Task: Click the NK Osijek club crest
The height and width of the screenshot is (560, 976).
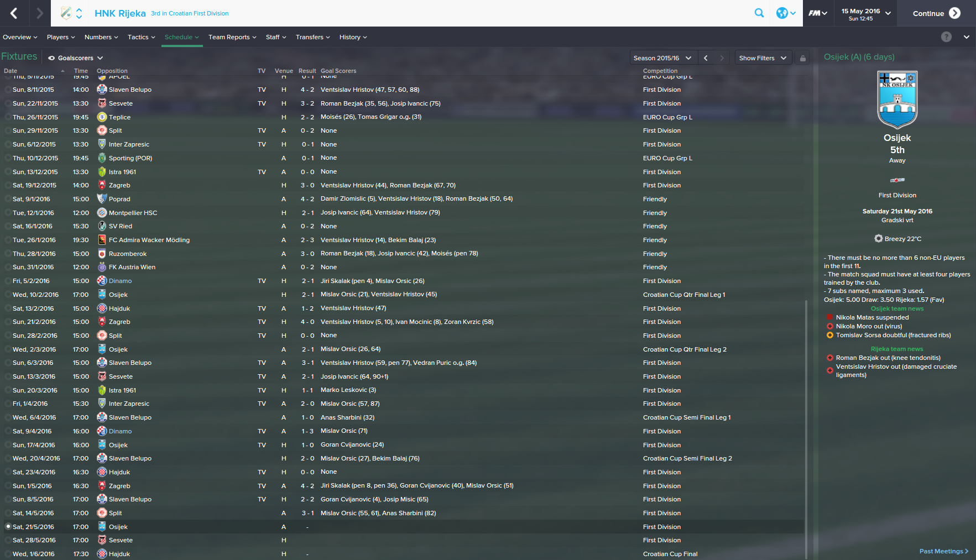Action: click(x=897, y=100)
